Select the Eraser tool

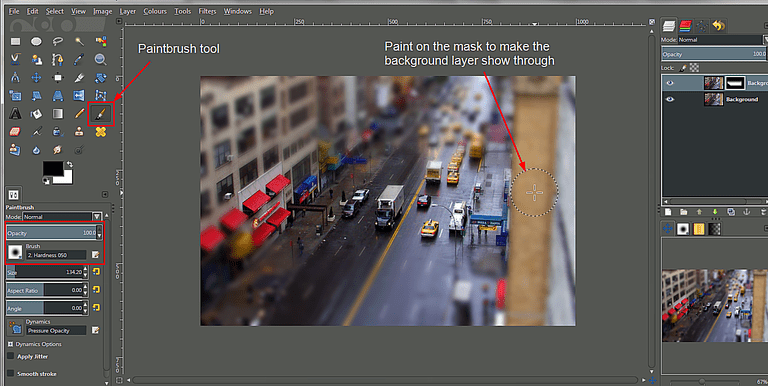point(15,131)
